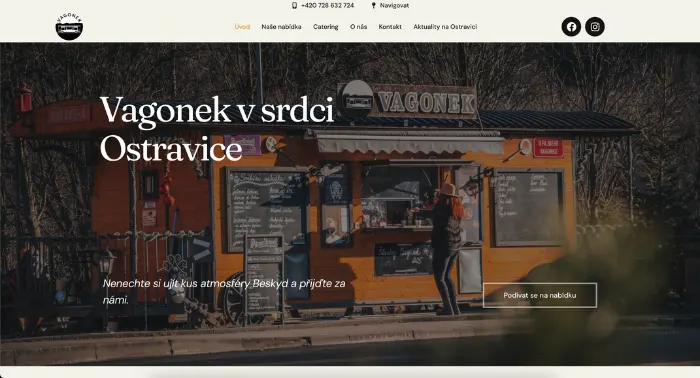
Task: Open the Naše nabídka menu item
Action: (281, 27)
